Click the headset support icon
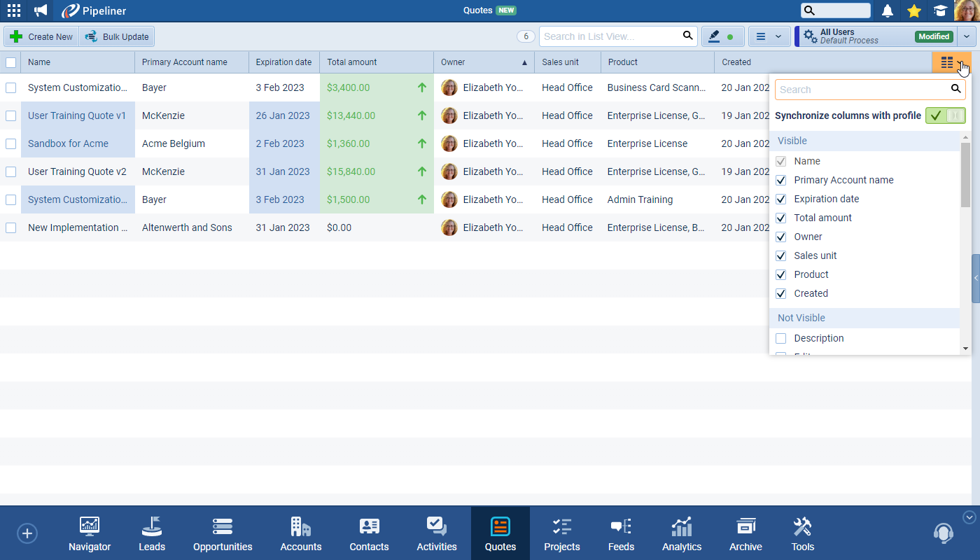Image resolution: width=980 pixels, height=560 pixels. tap(943, 533)
